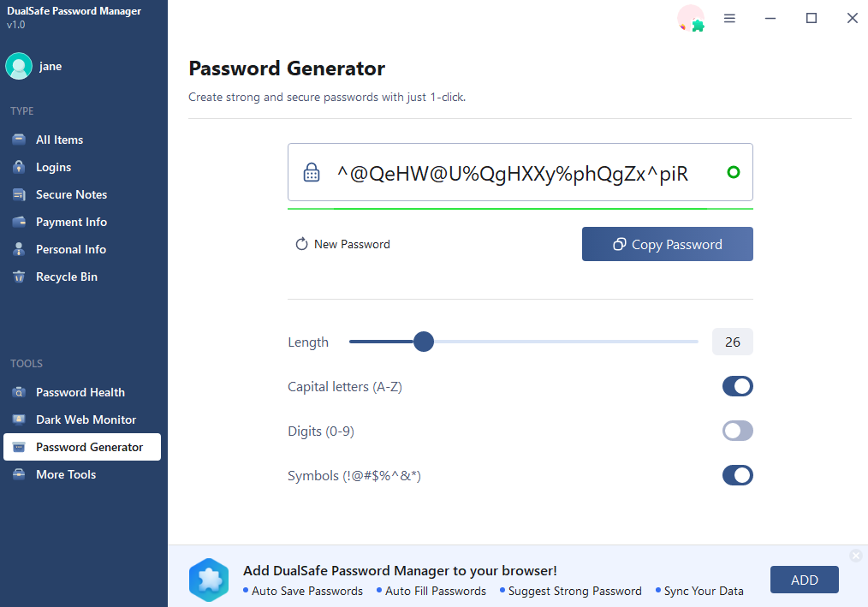
Task: Open the More Tools section
Action: (x=66, y=474)
